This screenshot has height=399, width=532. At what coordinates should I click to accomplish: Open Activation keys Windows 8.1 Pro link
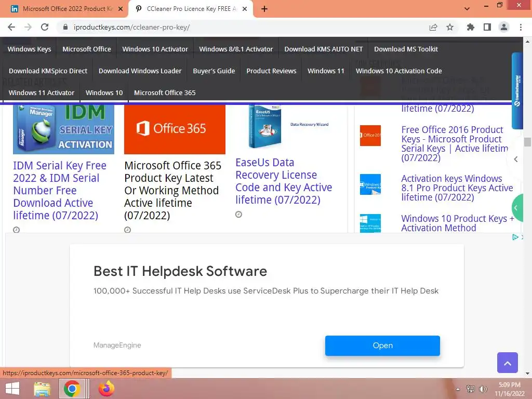457,188
